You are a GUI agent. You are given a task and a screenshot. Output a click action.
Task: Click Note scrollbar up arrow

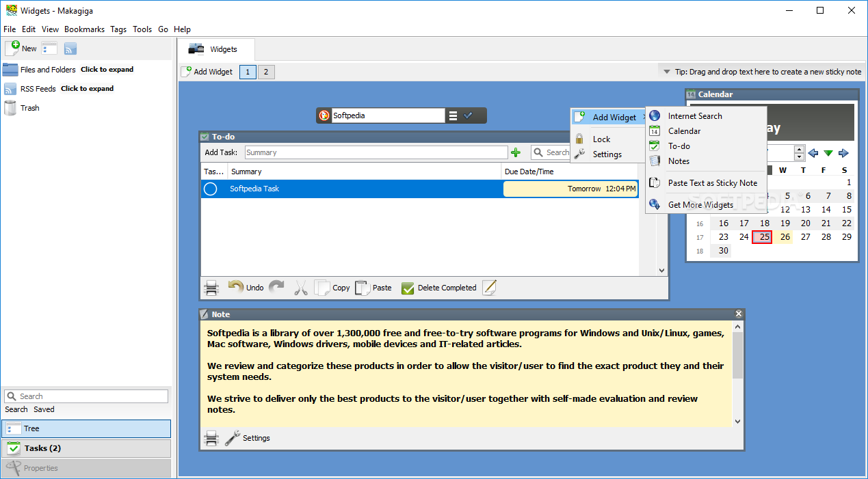[737, 327]
